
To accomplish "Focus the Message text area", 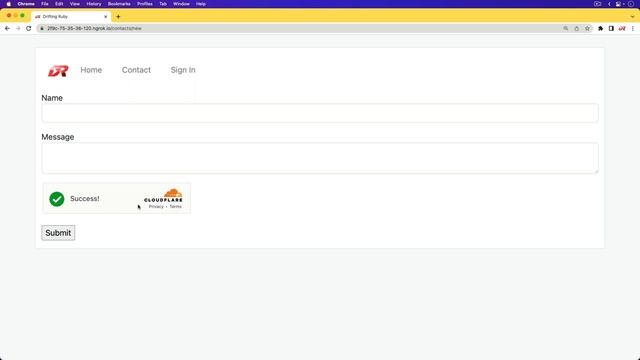I will (x=320, y=158).
